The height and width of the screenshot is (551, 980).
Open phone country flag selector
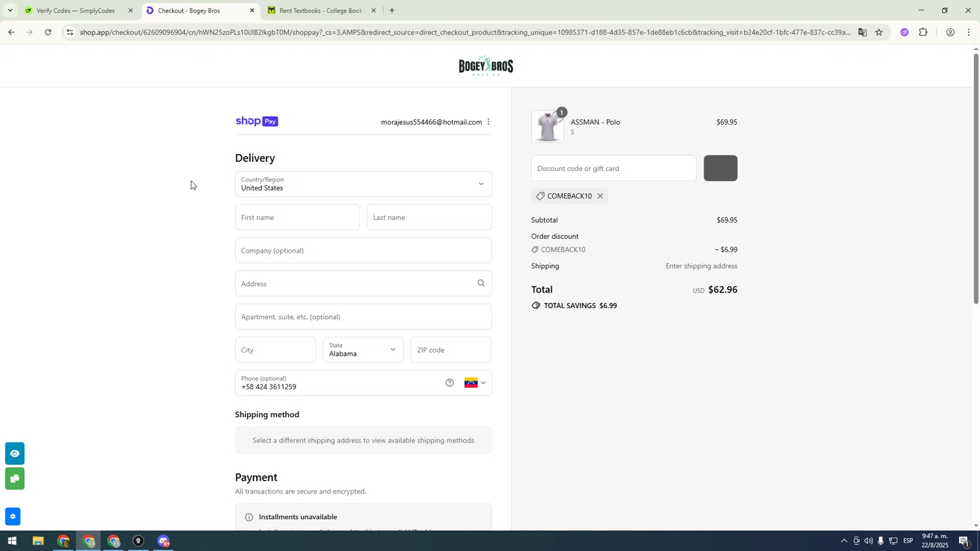(475, 383)
